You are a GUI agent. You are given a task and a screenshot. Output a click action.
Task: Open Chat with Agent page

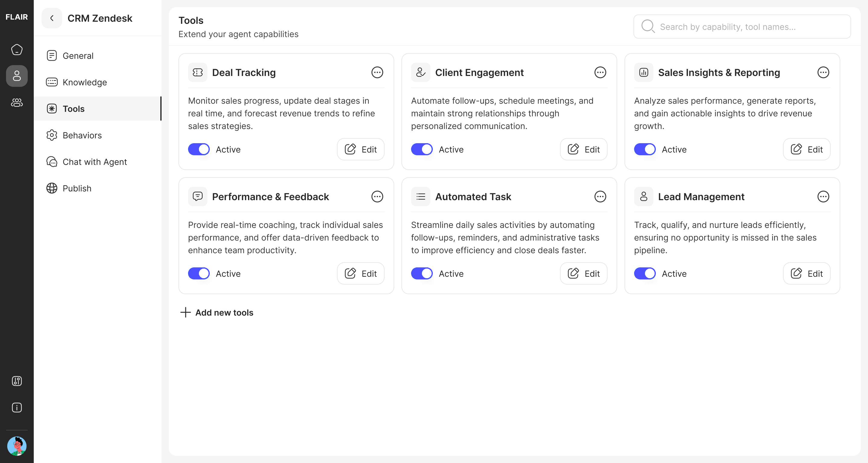[x=94, y=162]
